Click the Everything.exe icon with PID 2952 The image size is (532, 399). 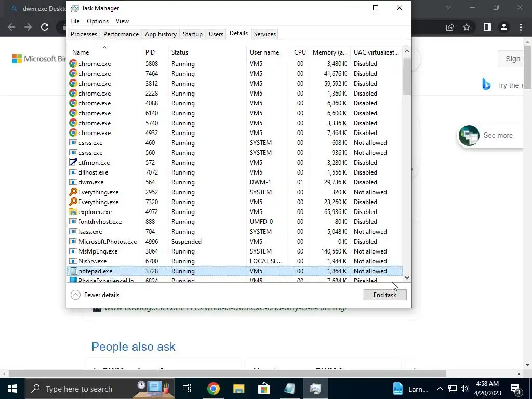(73, 192)
